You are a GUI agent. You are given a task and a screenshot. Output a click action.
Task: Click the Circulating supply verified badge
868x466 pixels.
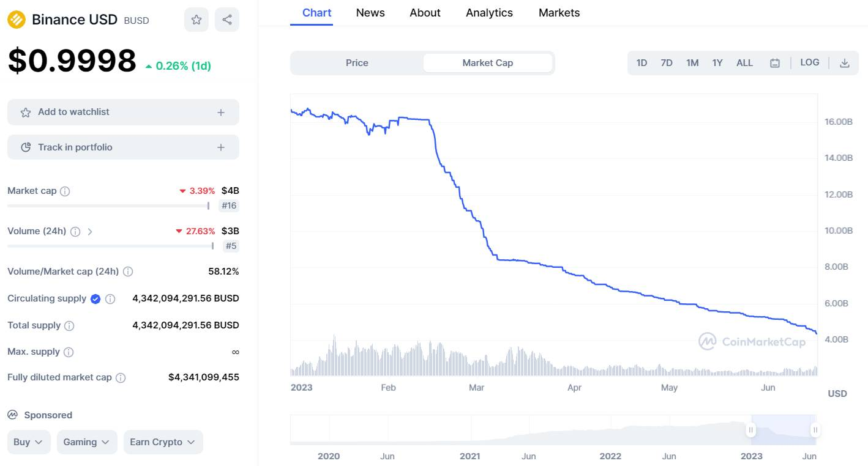95,299
